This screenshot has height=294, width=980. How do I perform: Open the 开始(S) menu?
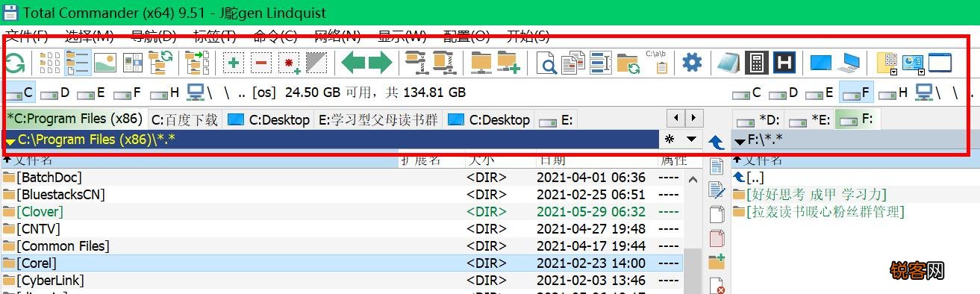(528, 36)
